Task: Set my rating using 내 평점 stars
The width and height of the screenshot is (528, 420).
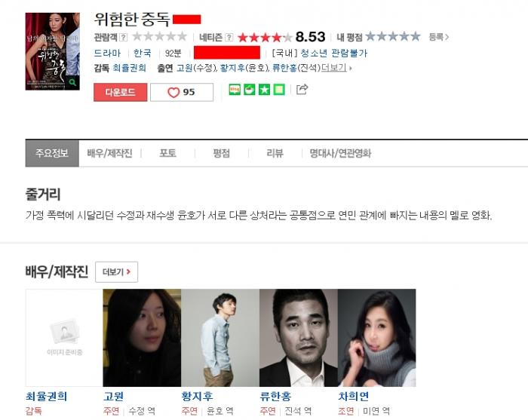Action: pos(393,36)
